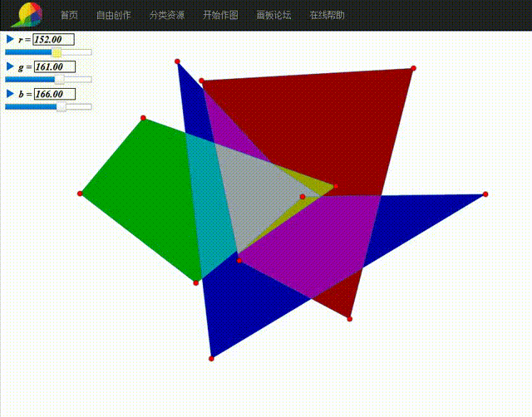Select the lowest vertex of the blue triangle
The image size is (532, 417).
(x=211, y=359)
